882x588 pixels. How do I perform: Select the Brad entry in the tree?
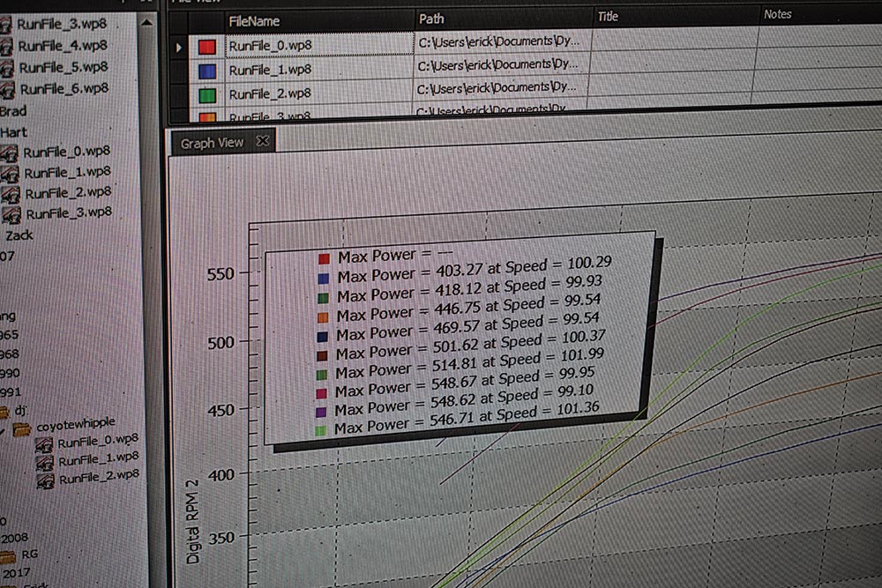(x=13, y=111)
